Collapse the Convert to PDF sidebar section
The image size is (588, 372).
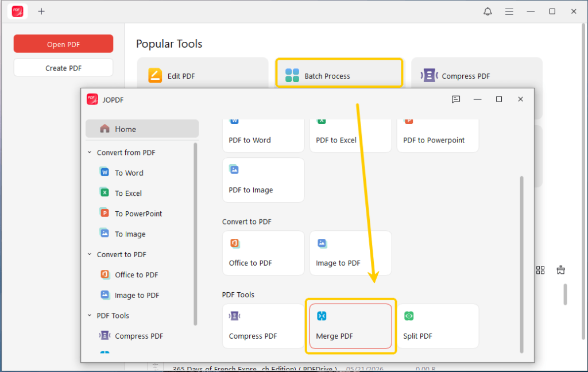pyautogui.click(x=90, y=254)
